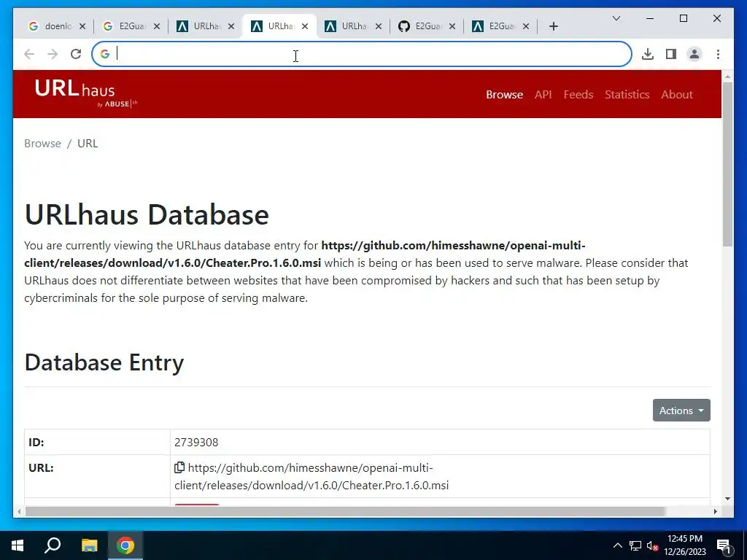Open the notification center icon
The height and width of the screenshot is (560, 747).
point(724,545)
